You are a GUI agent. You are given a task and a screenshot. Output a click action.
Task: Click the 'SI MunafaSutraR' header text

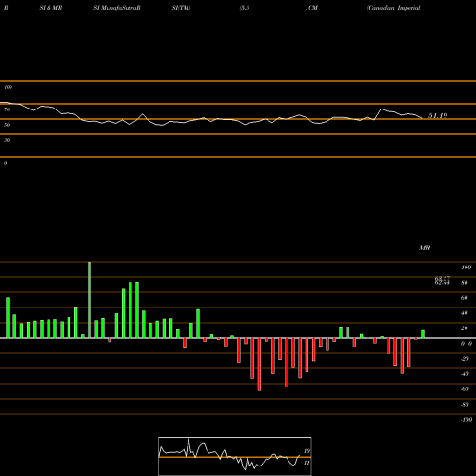(x=117, y=8)
